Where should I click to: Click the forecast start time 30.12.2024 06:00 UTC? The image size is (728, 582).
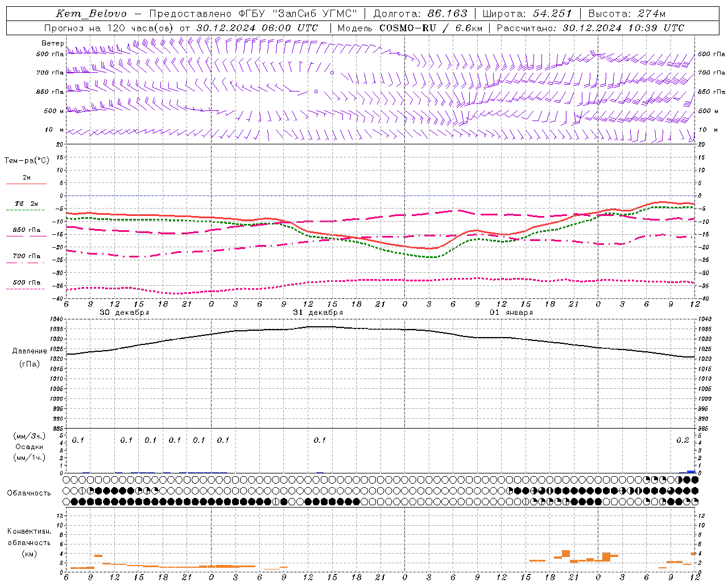257,28
